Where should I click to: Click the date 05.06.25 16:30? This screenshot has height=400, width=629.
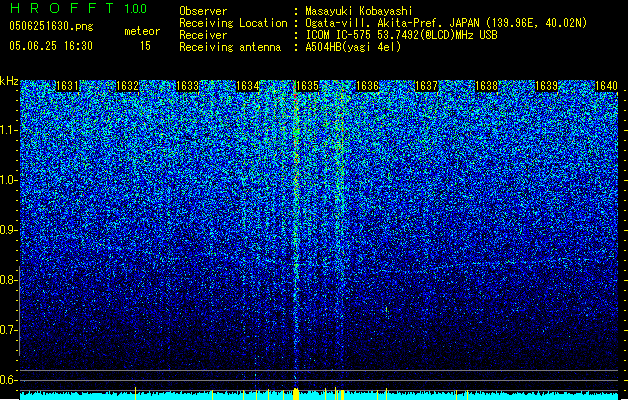pyautogui.click(x=51, y=46)
